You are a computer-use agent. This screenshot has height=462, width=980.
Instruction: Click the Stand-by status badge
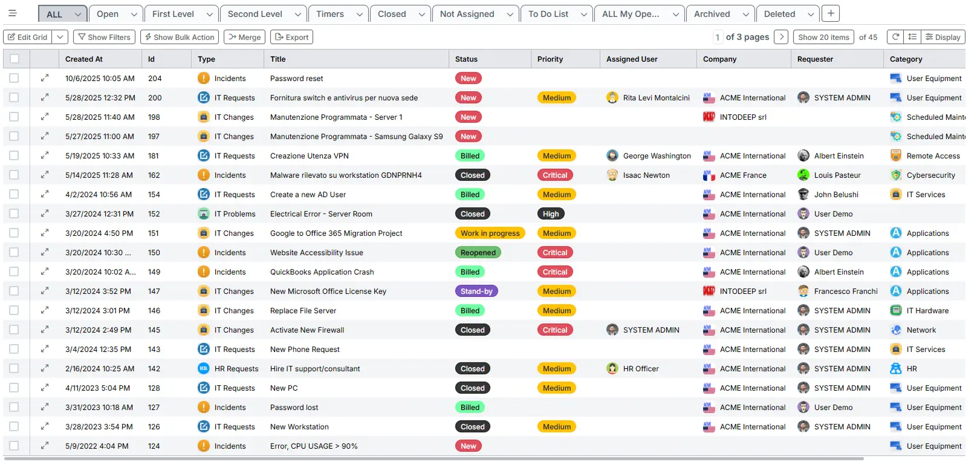click(476, 291)
